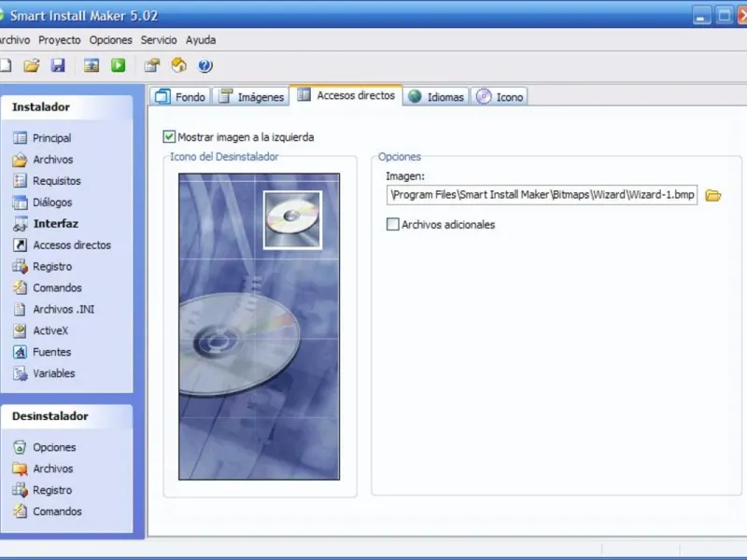Screen dimensions: 747x560
Task: Click the wizard CD preview image
Action: tap(260, 327)
